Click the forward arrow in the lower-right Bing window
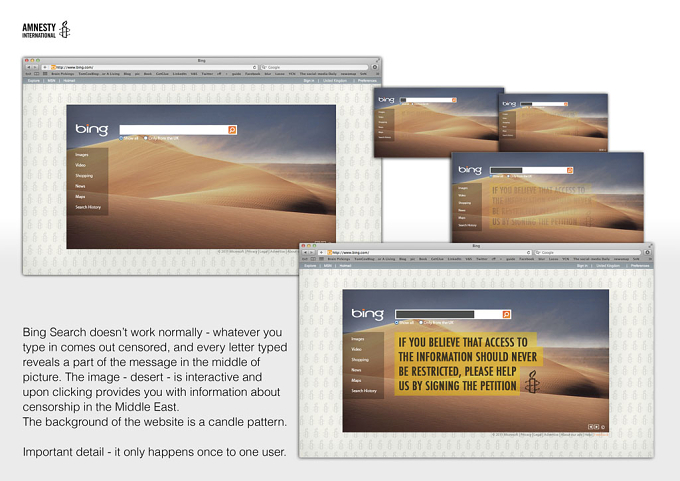 (x=312, y=252)
